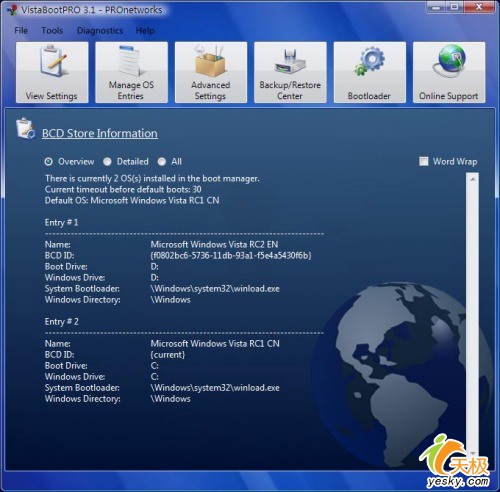Click Entry 2 Boot Drive value C:
Image resolution: width=500 pixels, height=492 pixels.
(155, 366)
